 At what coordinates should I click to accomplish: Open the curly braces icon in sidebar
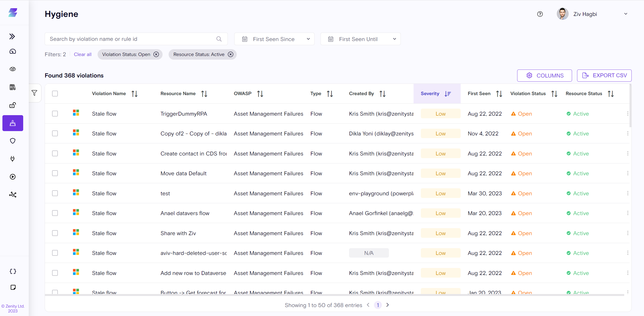pyautogui.click(x=13, y=271)
